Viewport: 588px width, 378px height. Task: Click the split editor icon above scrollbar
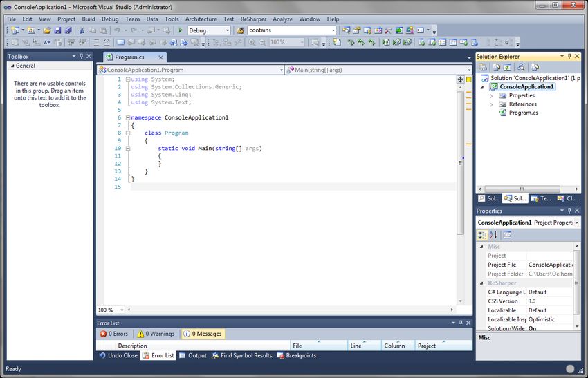[460, 79]
